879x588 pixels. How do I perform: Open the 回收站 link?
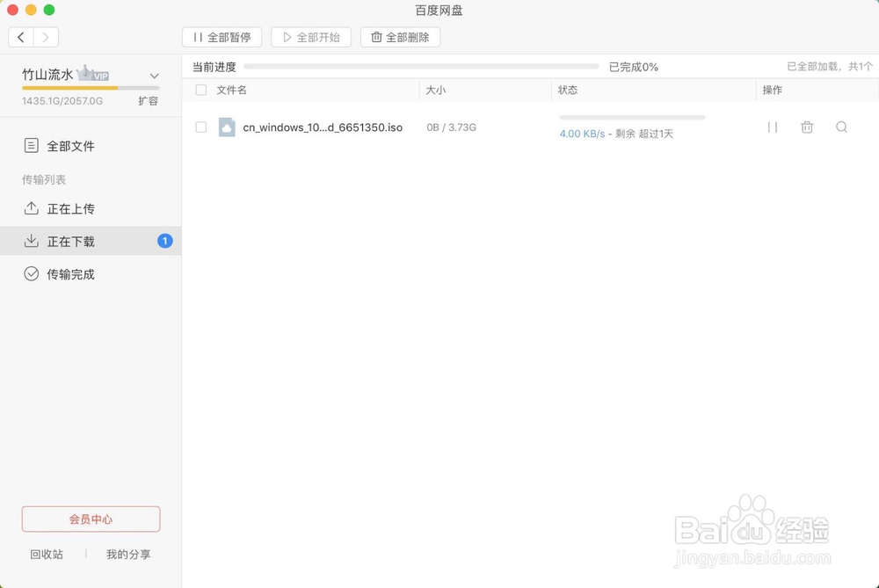[47, 555]
